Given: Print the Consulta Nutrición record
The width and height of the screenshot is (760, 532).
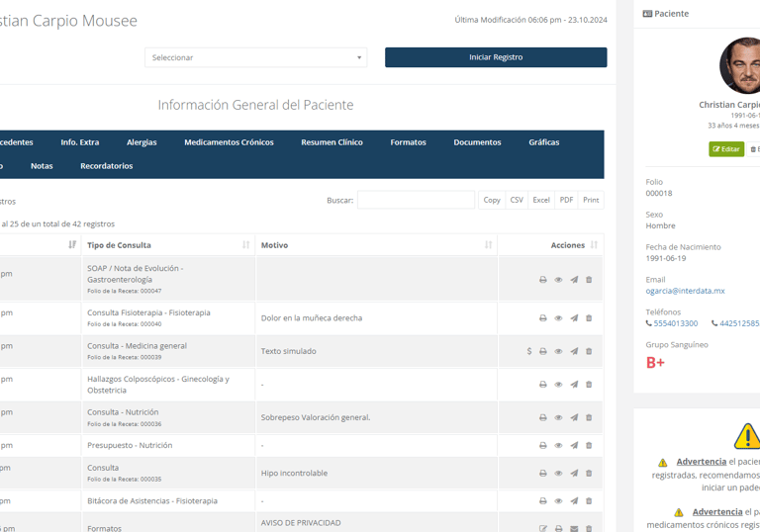Looking at the screenshot, I should coord(543,417).
